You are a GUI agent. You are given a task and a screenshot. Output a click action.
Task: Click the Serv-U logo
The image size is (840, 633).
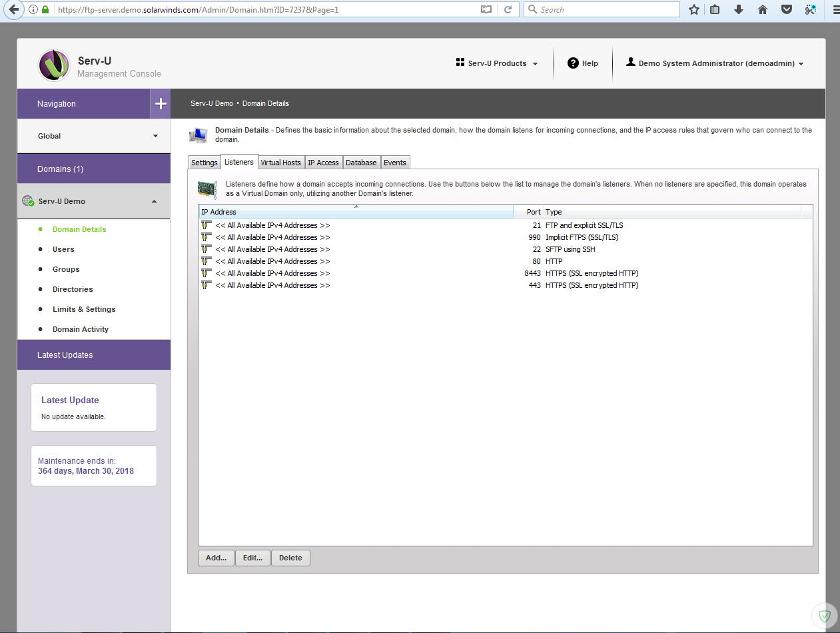click(x=54, y=63)
